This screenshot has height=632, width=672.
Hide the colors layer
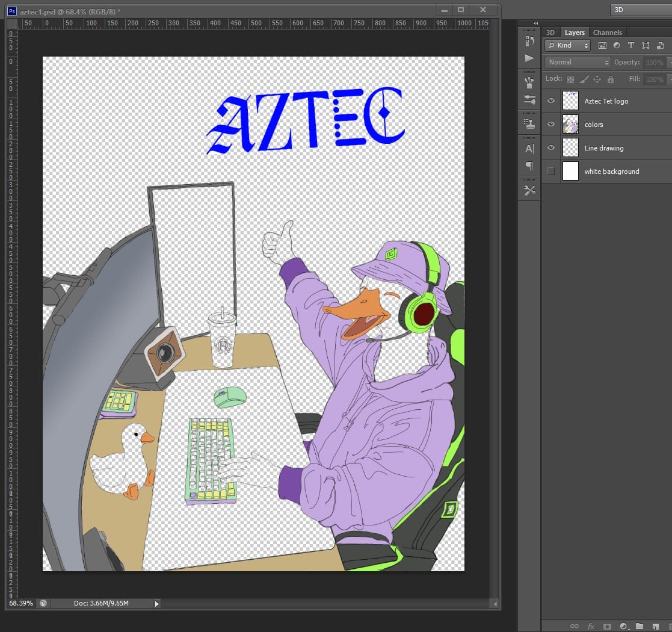point(551,124)
